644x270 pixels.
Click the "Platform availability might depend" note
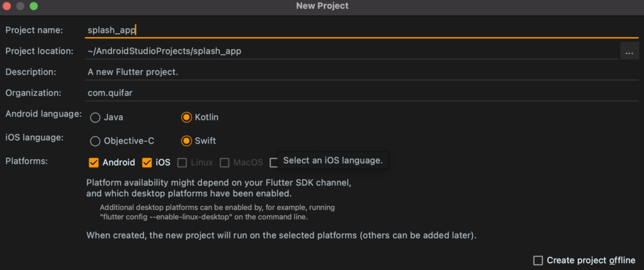(219, 188)
